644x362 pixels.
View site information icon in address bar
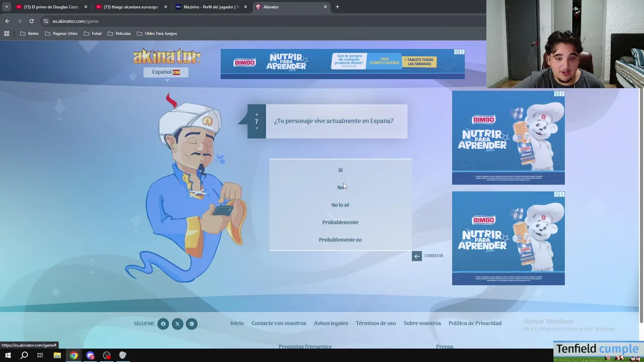46,21
